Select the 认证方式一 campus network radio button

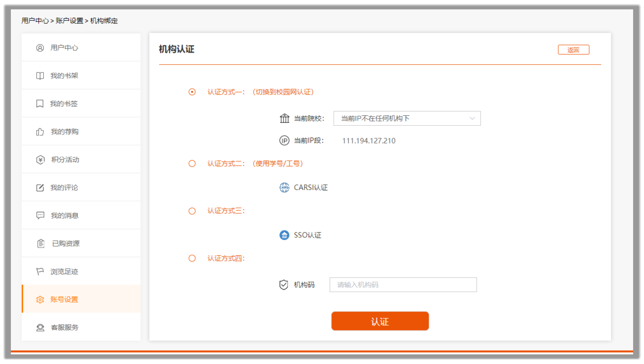[x=192, y=92]
